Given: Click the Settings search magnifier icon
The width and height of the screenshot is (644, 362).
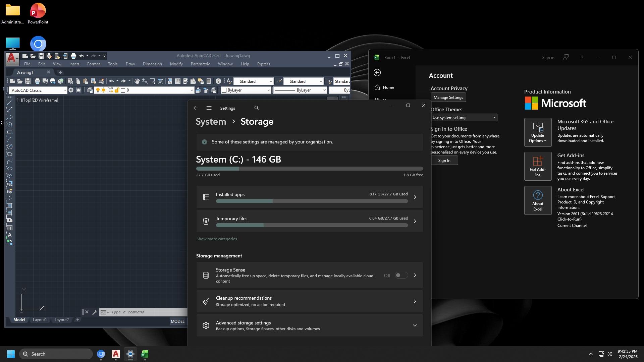Looking at the screenshot, I should click(x=257, y=108).
